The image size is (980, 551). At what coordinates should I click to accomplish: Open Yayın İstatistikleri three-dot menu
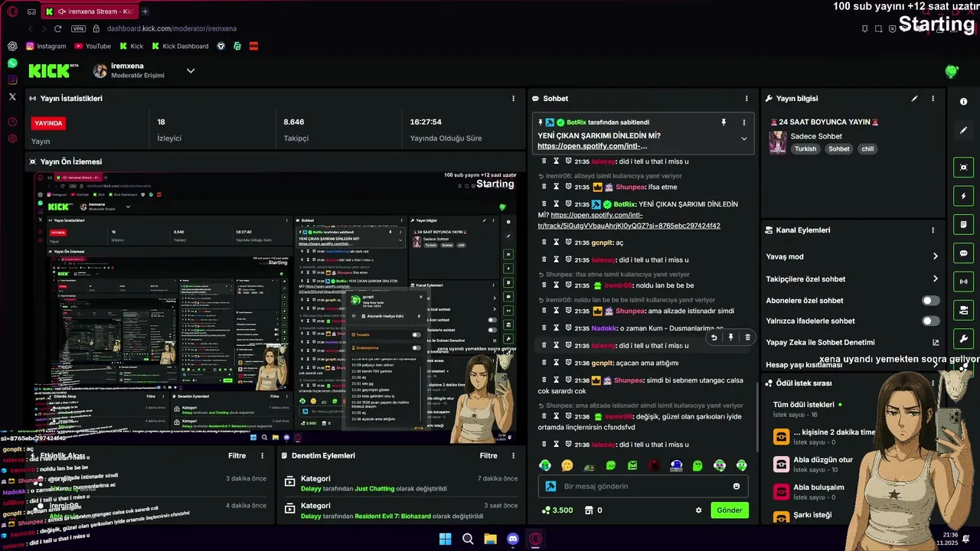513,99
